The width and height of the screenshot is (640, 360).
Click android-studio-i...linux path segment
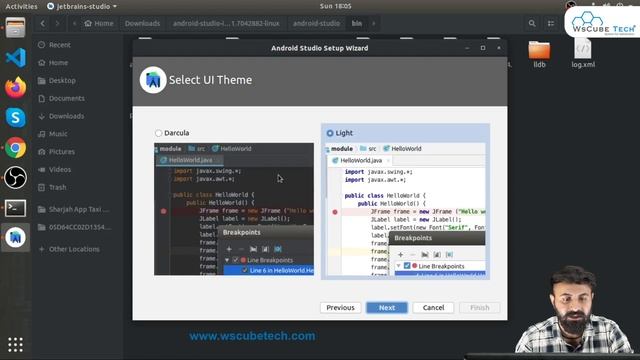coord(226,24)
